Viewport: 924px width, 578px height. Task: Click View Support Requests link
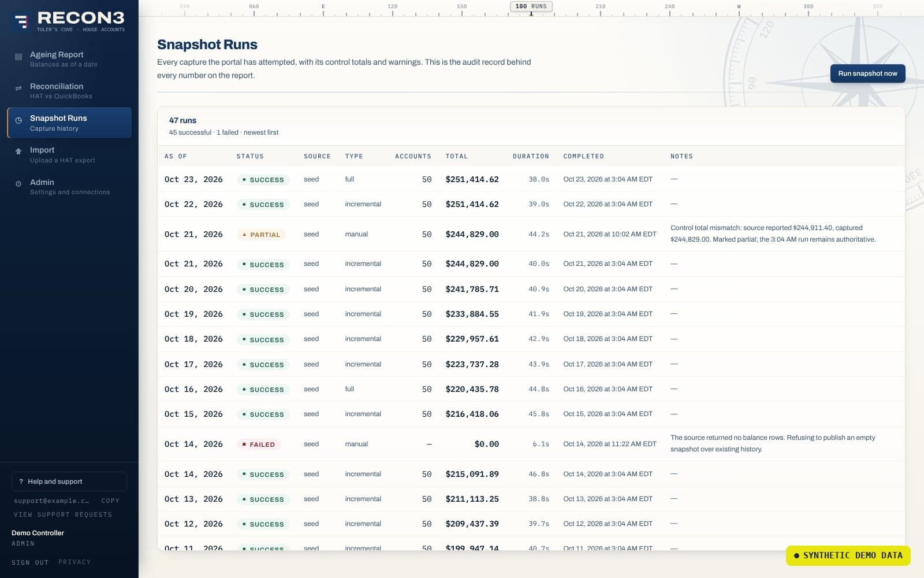click(x=63, y=514)
